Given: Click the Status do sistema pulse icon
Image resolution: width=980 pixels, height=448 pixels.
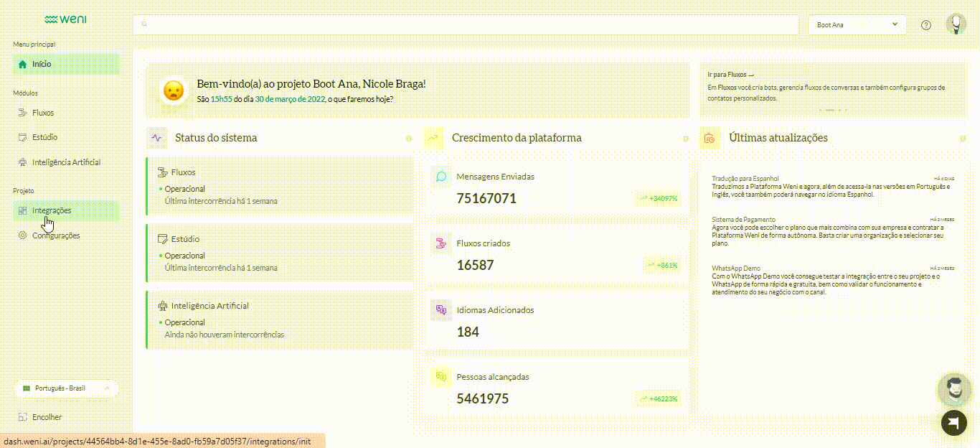Looking at the screenshot, I should point(156,138).
